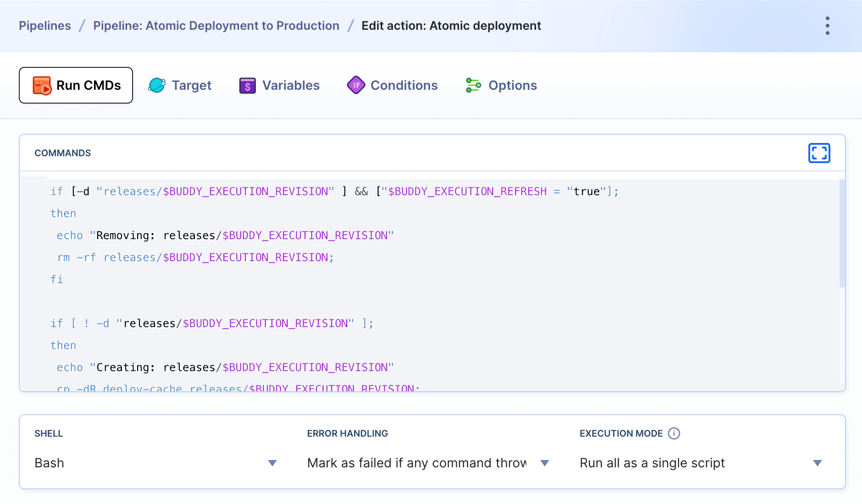This screenshot has height=504, width=862.
Task: Switch to the Conditions tab
Action: point(403,85)
